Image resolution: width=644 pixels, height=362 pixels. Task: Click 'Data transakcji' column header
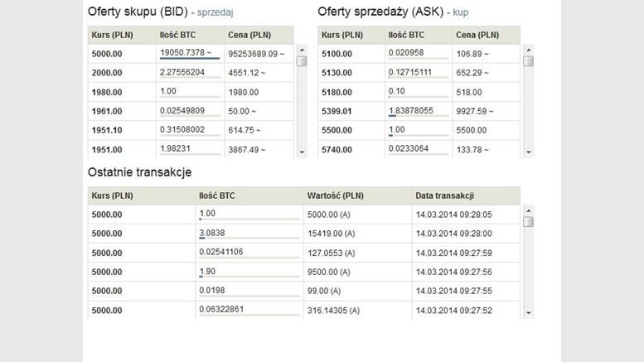444,195
